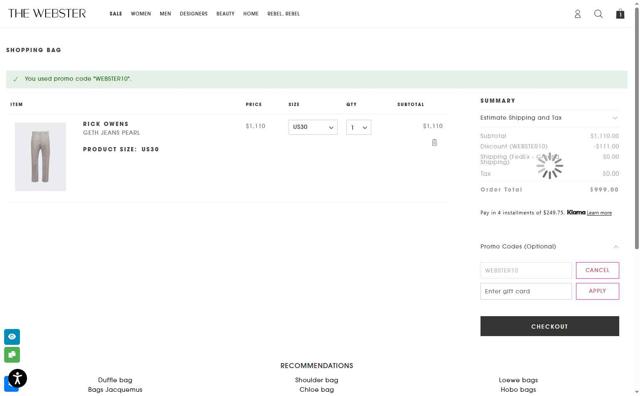Cancel the WEBSTER10 promo code
This screenshot has height=396, width=640.
click(597, 270)
